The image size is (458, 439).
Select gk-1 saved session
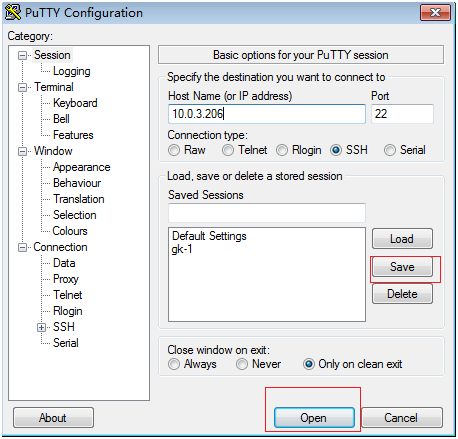tap(182, 249)
